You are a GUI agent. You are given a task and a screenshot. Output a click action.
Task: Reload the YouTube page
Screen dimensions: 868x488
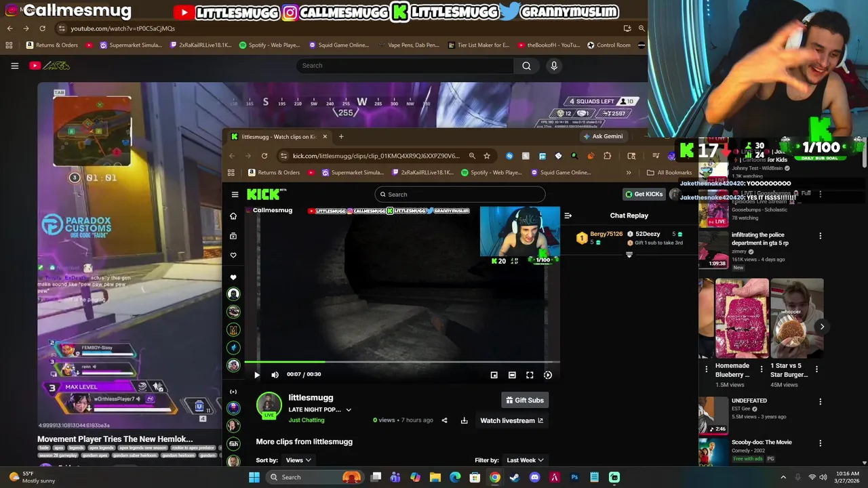pyautogui.click(x=42, y=28)
